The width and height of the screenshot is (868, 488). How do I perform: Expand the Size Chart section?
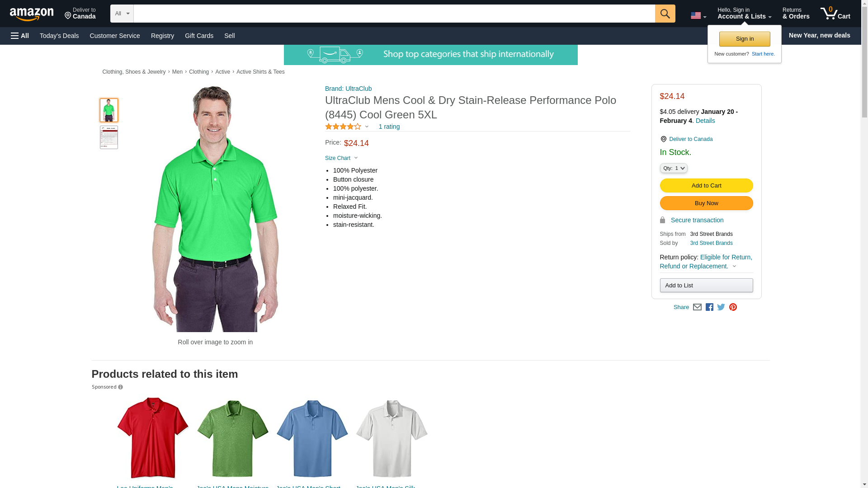[x=341, y=158]
